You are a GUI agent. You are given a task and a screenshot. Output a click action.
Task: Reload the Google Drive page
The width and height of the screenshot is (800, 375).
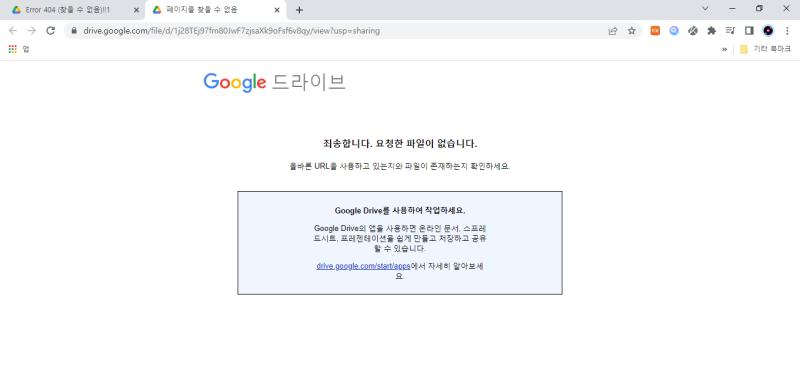[x=51, y=31]
